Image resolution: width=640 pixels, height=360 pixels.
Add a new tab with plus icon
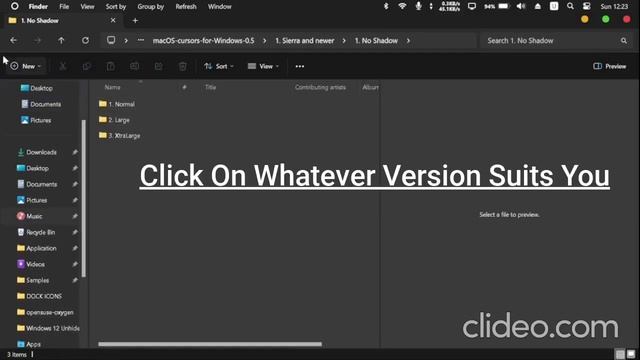click(135, 20)
